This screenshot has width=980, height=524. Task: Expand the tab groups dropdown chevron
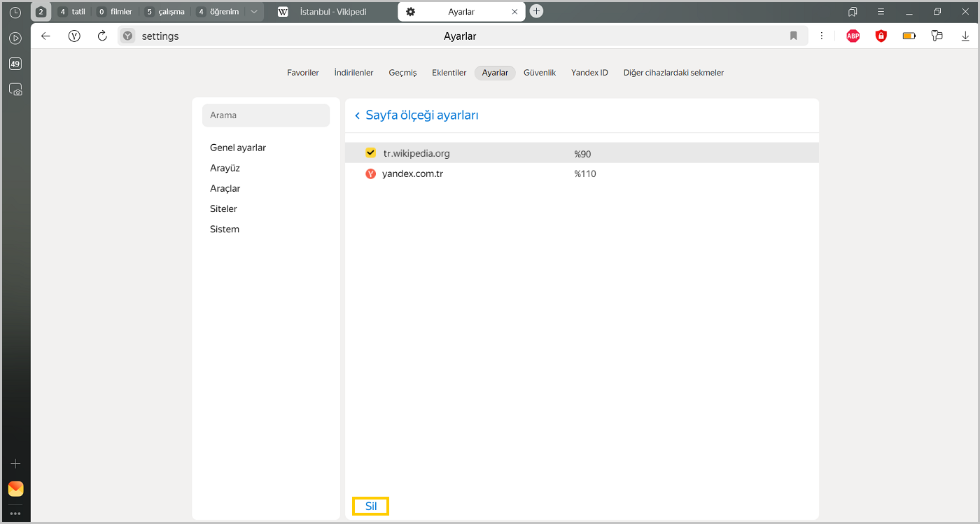pyautogui.click(x=254, y=12)
